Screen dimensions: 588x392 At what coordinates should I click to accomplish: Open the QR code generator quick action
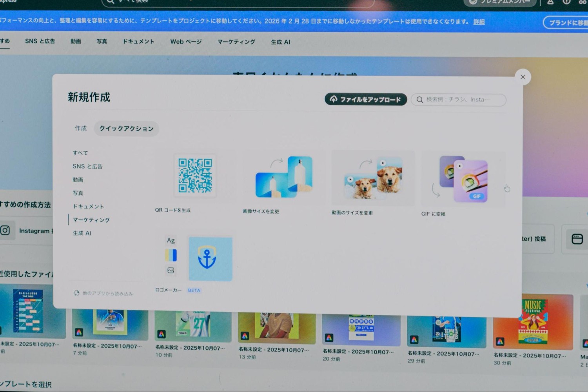click(195, 176)
